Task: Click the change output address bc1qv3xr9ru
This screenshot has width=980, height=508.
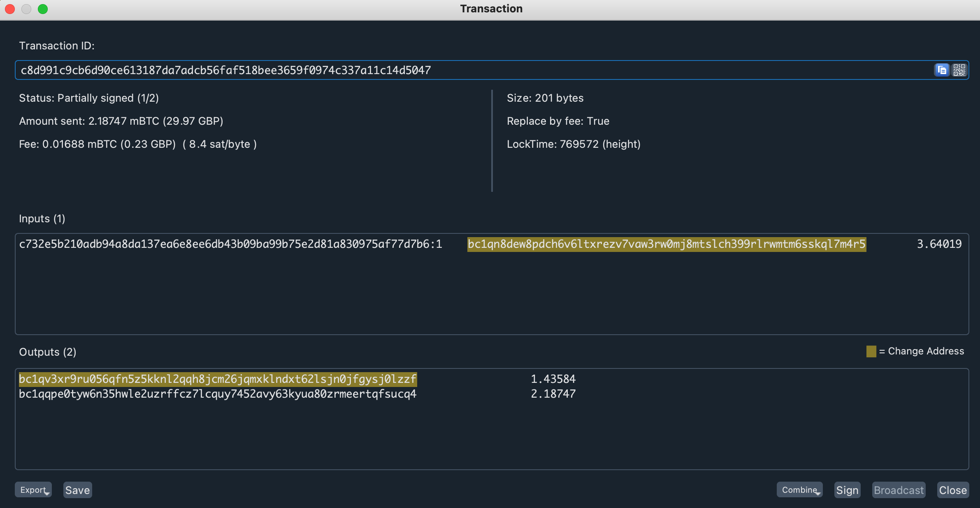Action: (218, 379)
